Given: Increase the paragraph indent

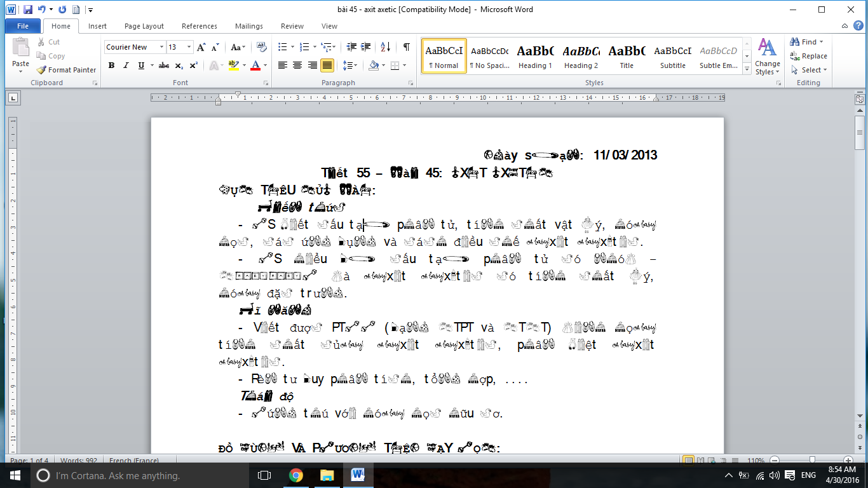Looking at the screenshot, I should coord(366,47).
